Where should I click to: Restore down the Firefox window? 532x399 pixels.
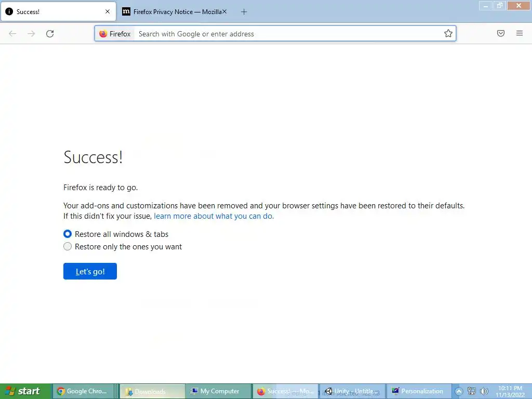click(500, 5)
